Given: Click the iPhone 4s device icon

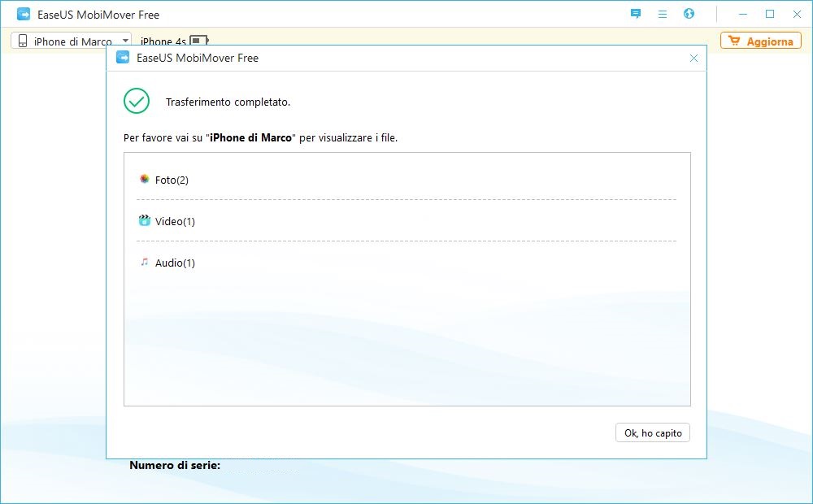Looking at the screenshot, I should click(198, 41).
